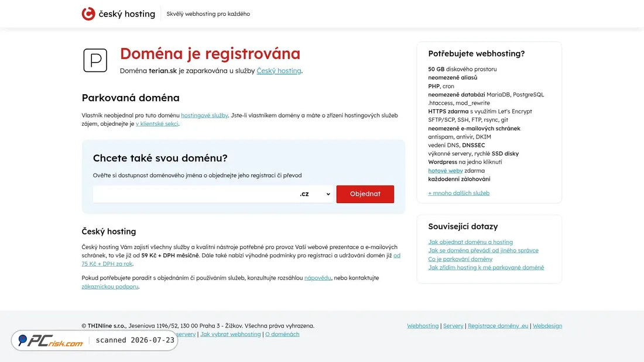Open the O doménách footer link
The image size is (644, 362).
click(282, 334)
